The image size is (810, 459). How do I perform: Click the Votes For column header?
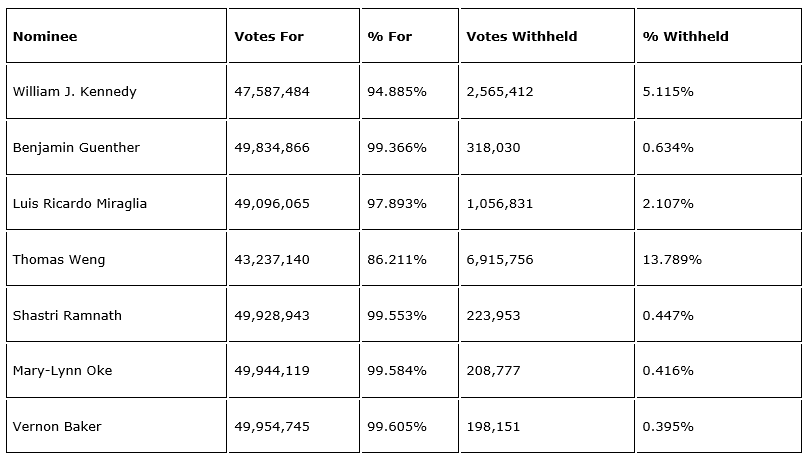pos(269,37)
